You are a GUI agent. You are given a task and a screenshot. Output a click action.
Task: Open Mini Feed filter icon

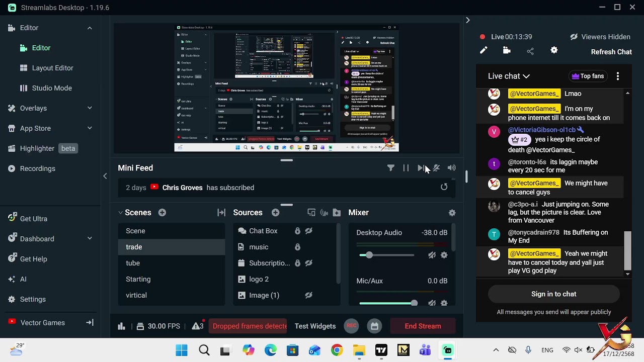click(391, 168)
